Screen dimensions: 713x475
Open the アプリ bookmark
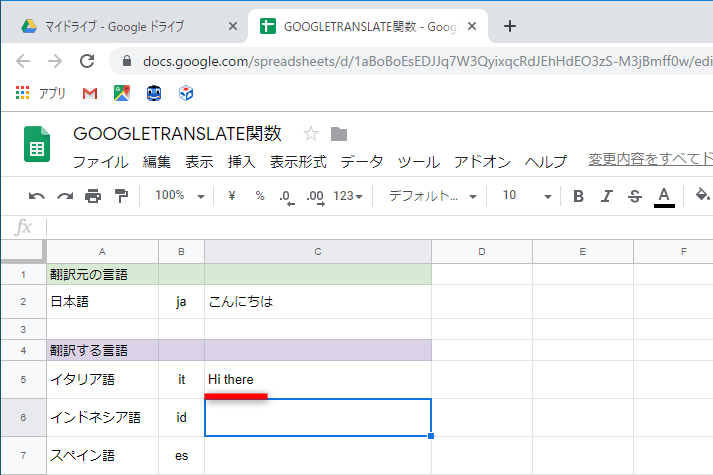(41, 93)
